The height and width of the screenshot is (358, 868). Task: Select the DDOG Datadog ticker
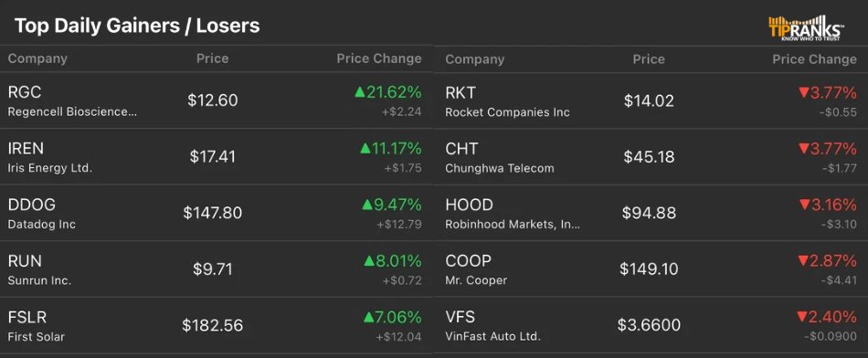[x=217, y=213]
